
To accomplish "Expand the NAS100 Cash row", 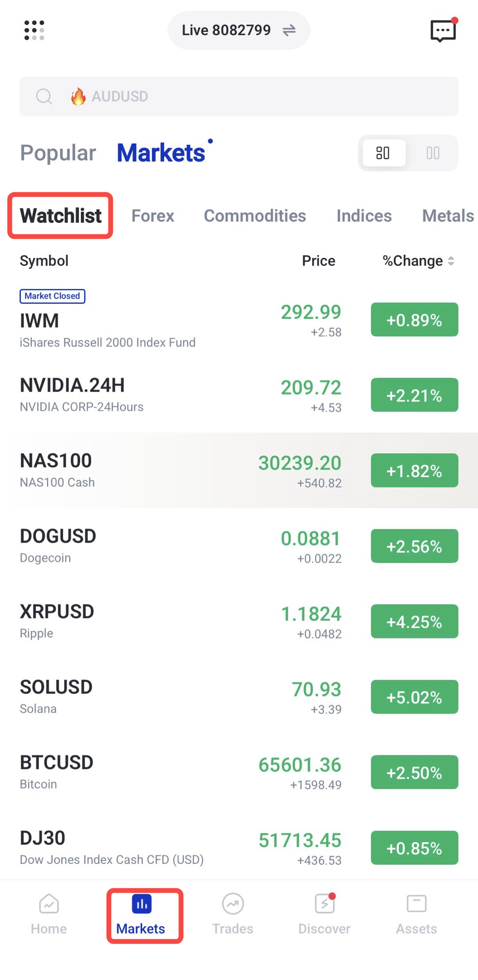I will coord(239,471).
